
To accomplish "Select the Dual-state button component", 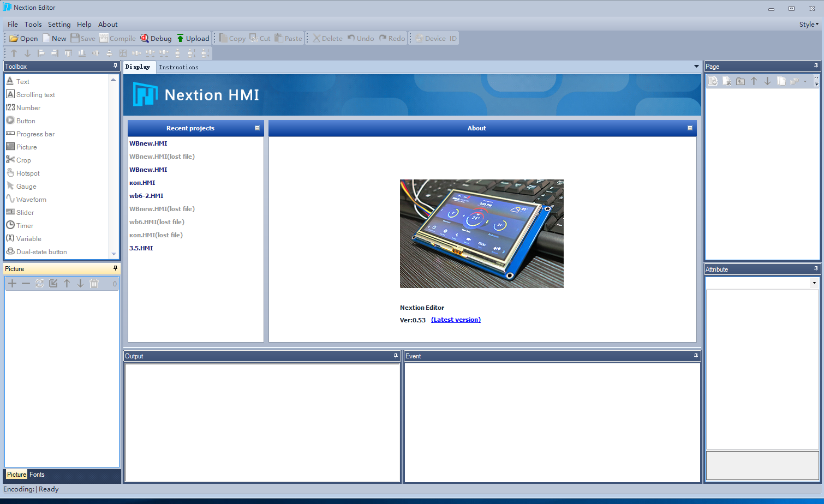I will pos(37,251).
